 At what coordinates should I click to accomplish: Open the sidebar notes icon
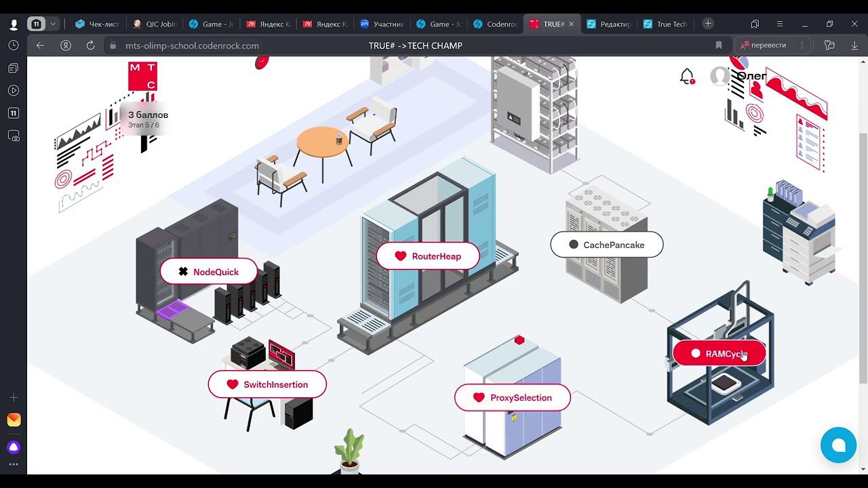14,68
